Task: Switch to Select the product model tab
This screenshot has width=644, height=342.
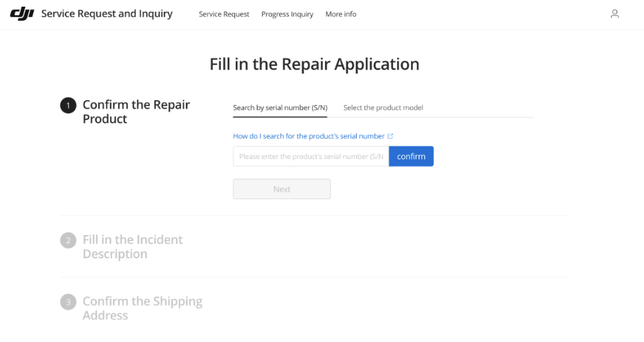Action: (383, 107)
